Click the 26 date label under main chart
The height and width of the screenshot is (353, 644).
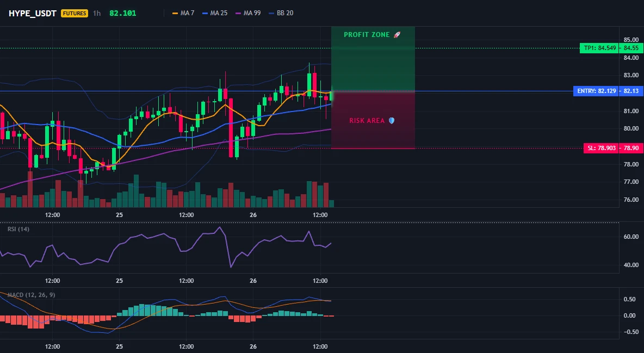[253, 215]
